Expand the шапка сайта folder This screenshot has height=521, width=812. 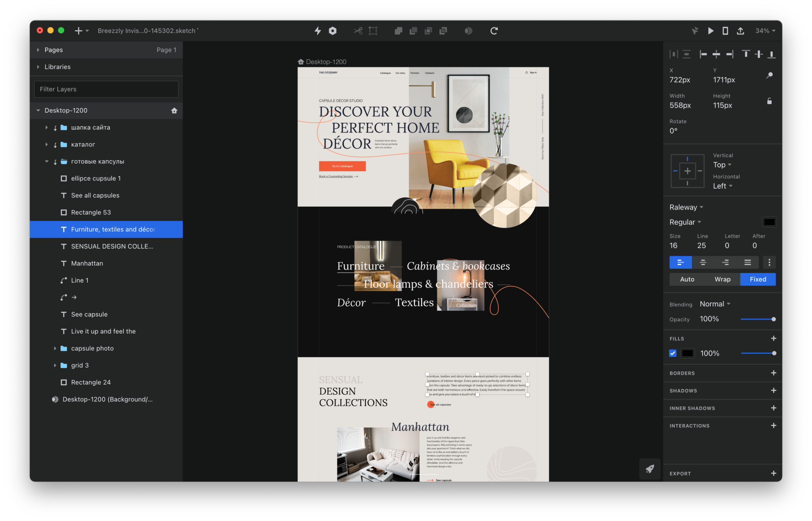coord(46,128)
